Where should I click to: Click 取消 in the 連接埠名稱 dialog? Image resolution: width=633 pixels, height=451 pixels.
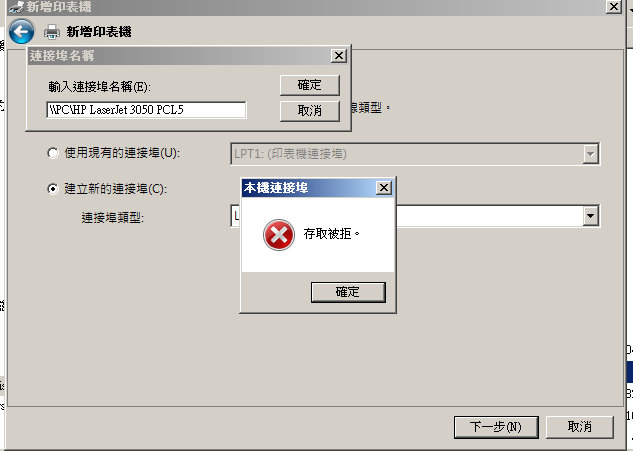coord(310,110)
